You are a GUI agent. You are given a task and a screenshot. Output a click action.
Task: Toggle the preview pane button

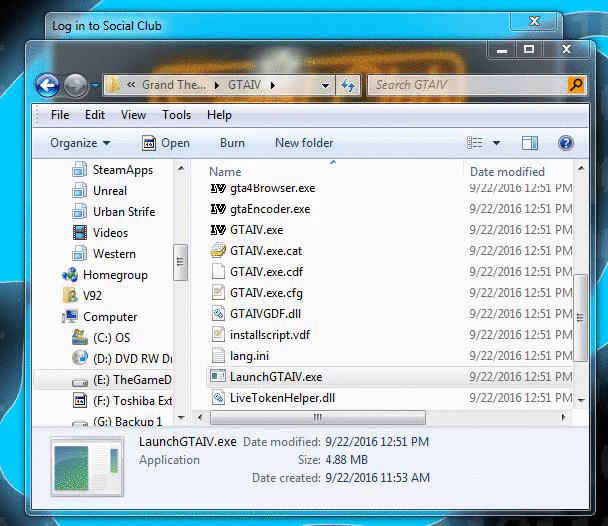530,143
